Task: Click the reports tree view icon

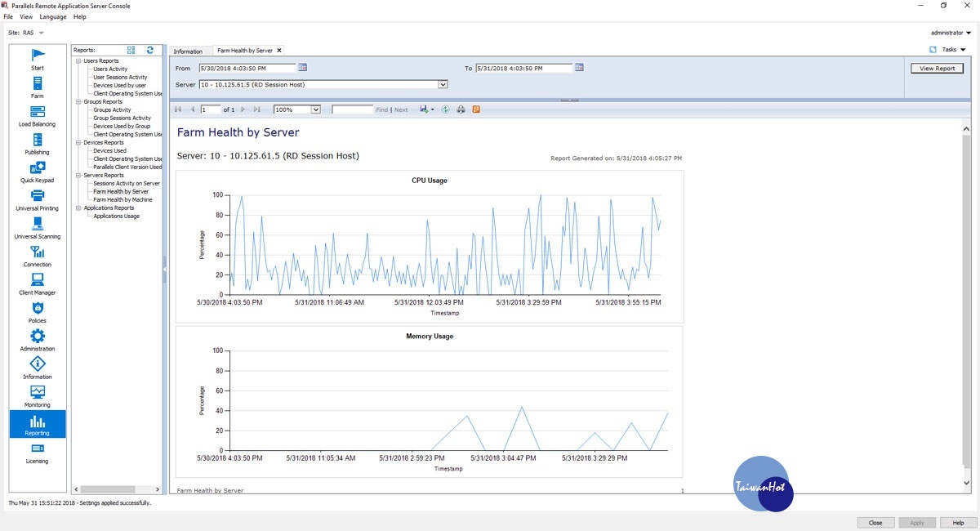Action: [x=131, y=50]
